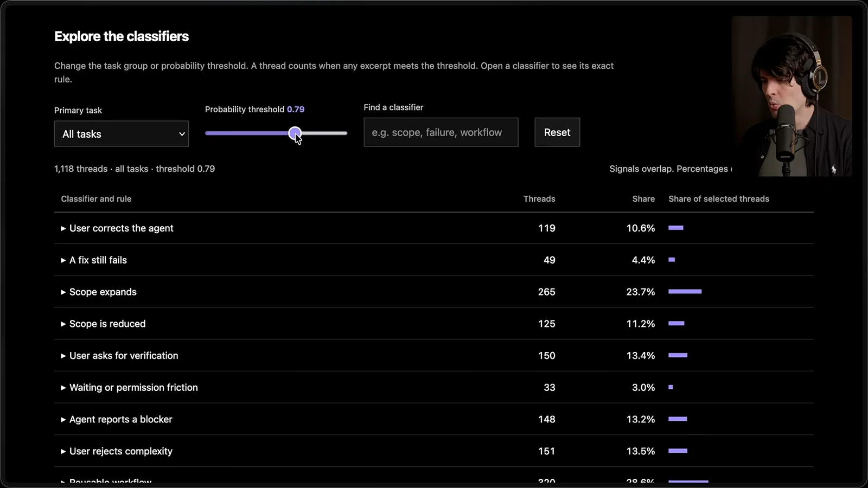Expand the Agent reports a blocker triangle
Screen dimensions: 868x488
tap(63, 420)
